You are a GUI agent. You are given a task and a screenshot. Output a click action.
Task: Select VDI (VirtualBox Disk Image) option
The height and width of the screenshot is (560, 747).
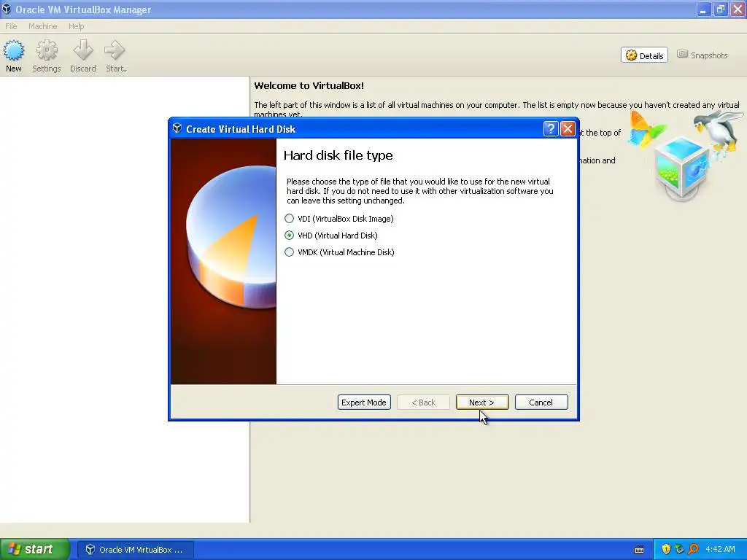[x=338, y=219]
